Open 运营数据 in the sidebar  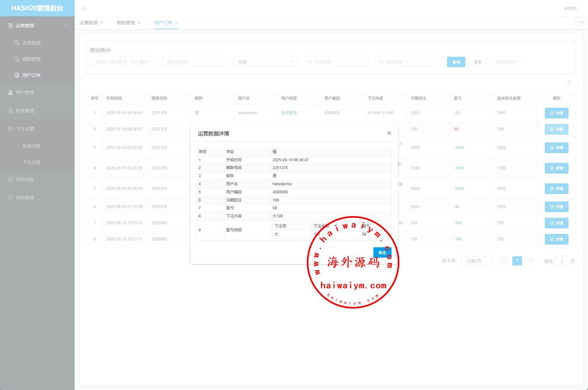[31, 43]
